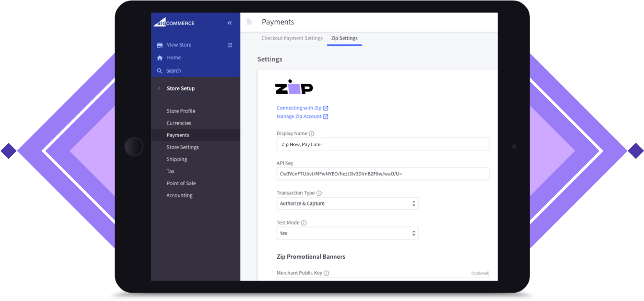The height and width of the screenshot is (301, 644).
Task: Collapse Store Setup with back chevron
Action: (159, 88)
